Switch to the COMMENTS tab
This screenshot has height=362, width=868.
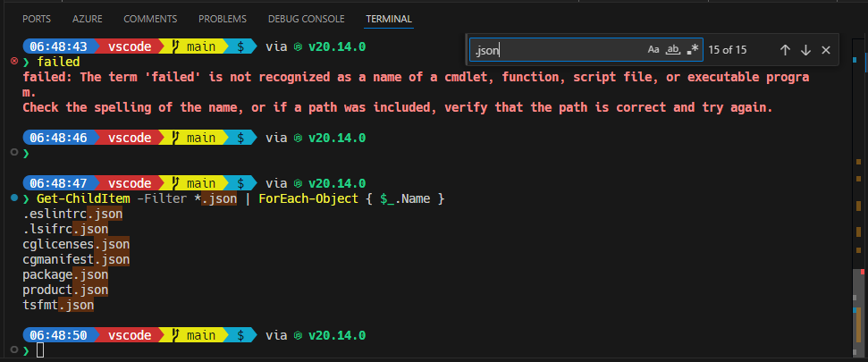pos(150,18)
